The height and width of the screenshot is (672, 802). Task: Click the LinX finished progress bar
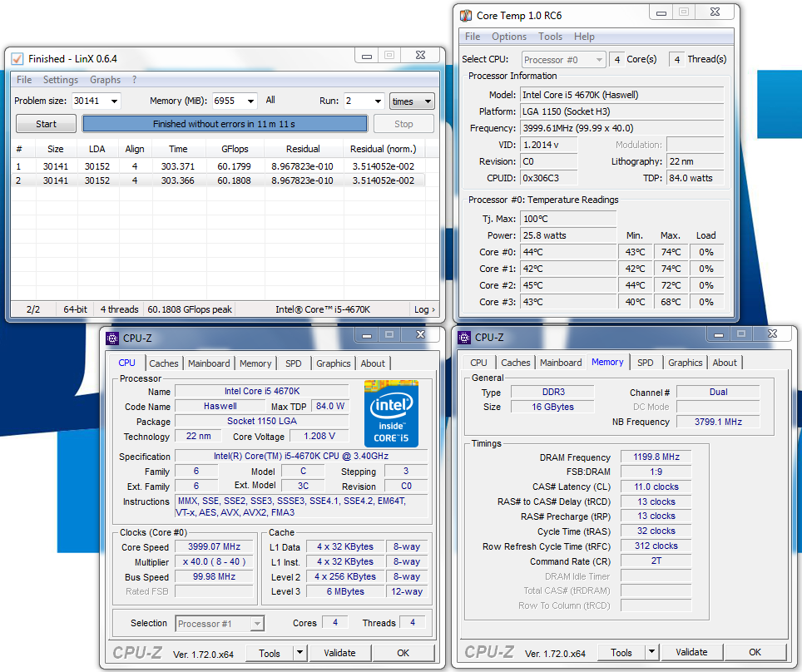225,124
